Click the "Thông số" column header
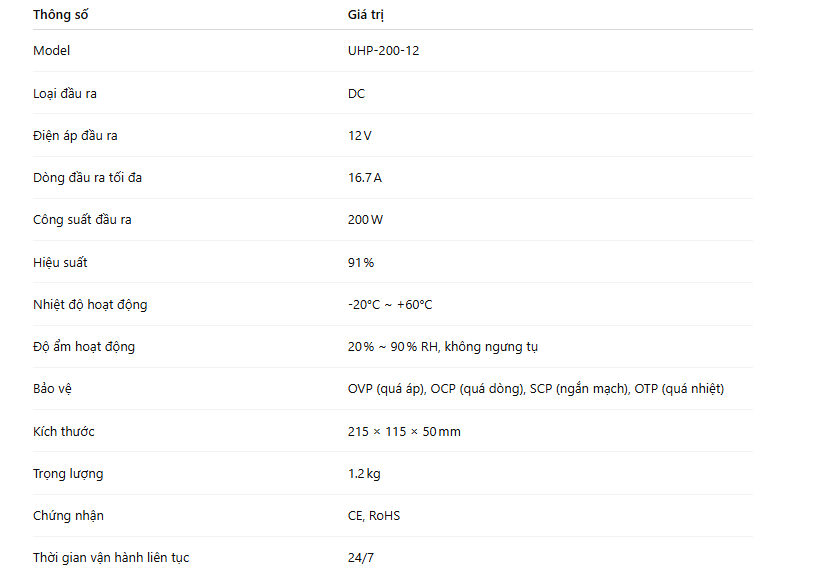The height and width of the screenshot is (576, 818). coord(59,15)
